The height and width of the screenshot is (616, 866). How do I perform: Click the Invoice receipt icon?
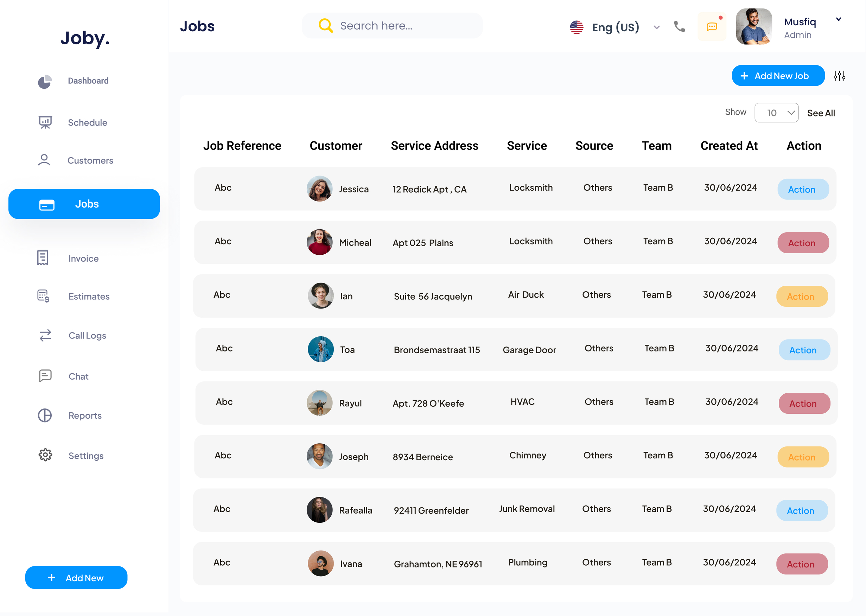click(x=43, y=258)
